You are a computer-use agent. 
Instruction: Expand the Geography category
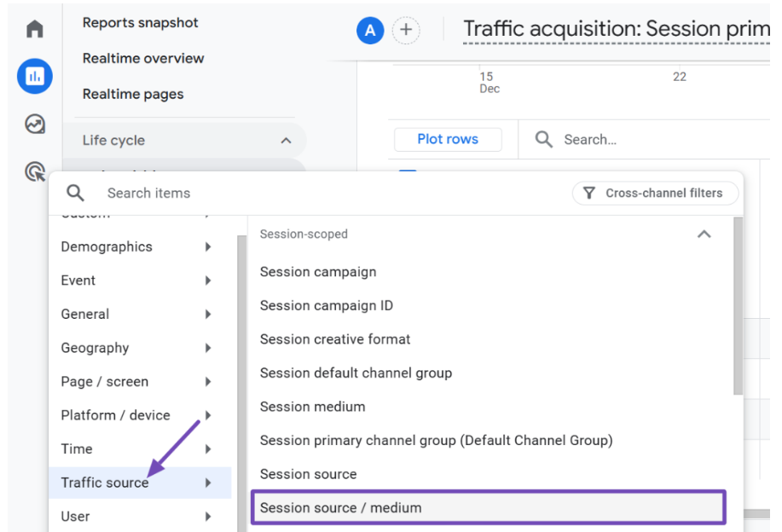136,348
